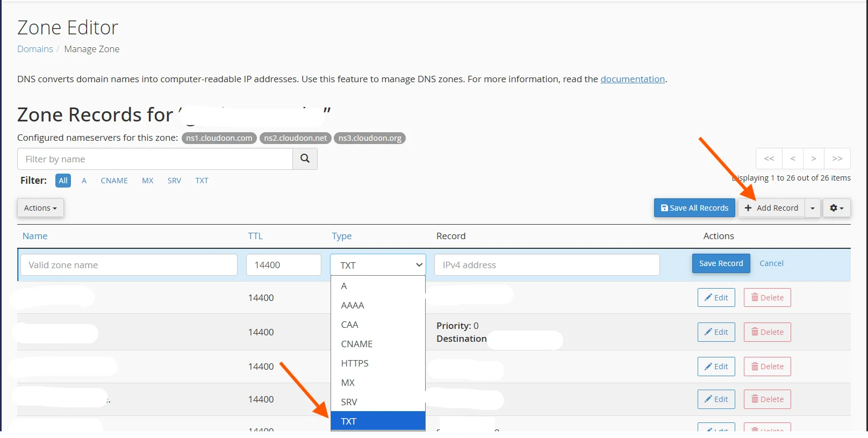Filter records by A type
This screenshot has height=438, width=868.
pyautogui.click(x=84, y=181)
